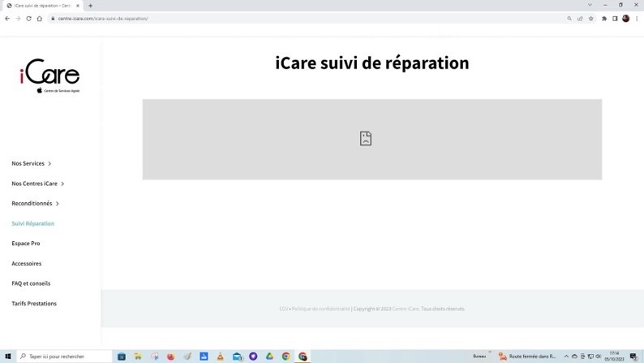Viewport: 644px width, 363px height.
Task: Close the iCare suivi de réparation tab
Action: 78,6
